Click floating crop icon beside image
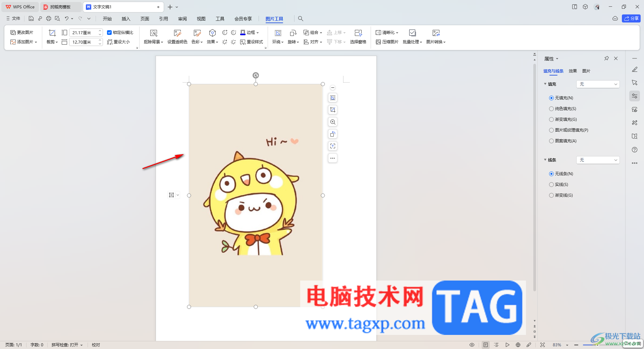The image size is (644, 349). (333, 110)
